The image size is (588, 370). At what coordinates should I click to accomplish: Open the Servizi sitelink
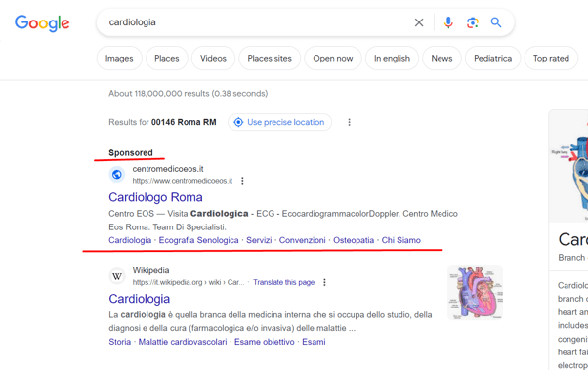tap(259, 240)
